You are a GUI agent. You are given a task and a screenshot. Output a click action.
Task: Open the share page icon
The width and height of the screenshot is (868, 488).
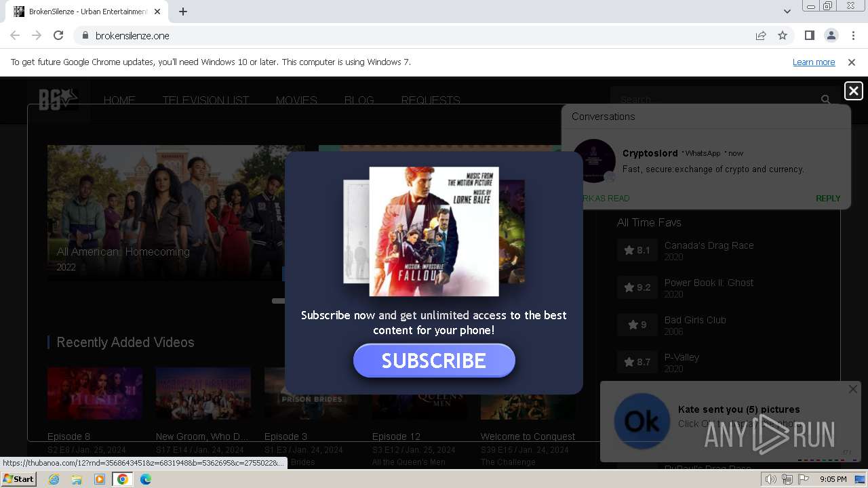click(x=761, y=35)
